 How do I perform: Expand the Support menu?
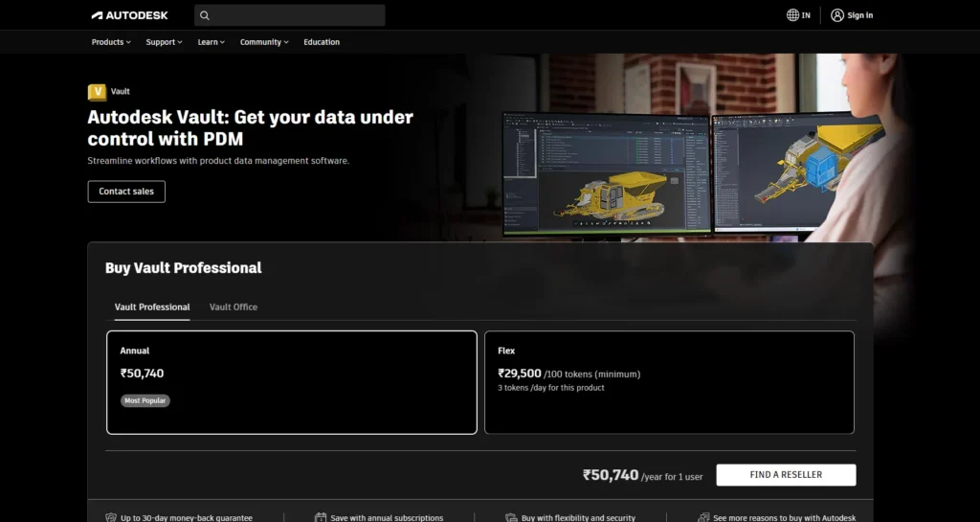pyautogui.click(x=165, y=42)
